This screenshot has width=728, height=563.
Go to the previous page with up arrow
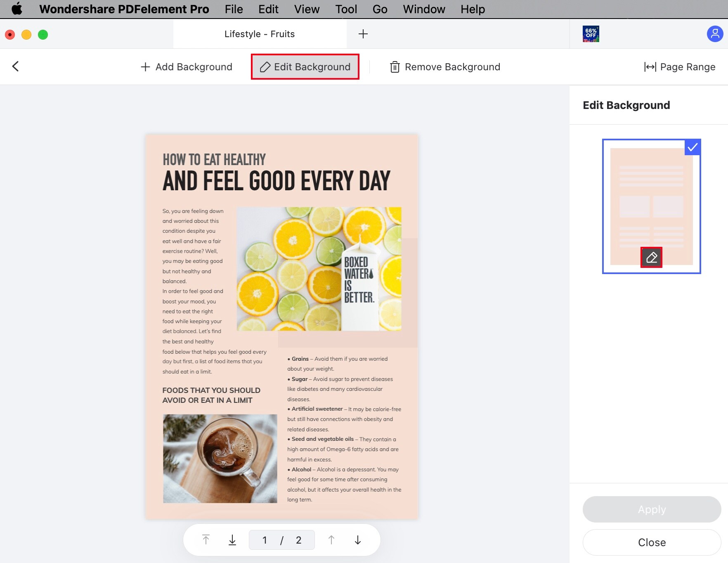[x=331, y=539]
